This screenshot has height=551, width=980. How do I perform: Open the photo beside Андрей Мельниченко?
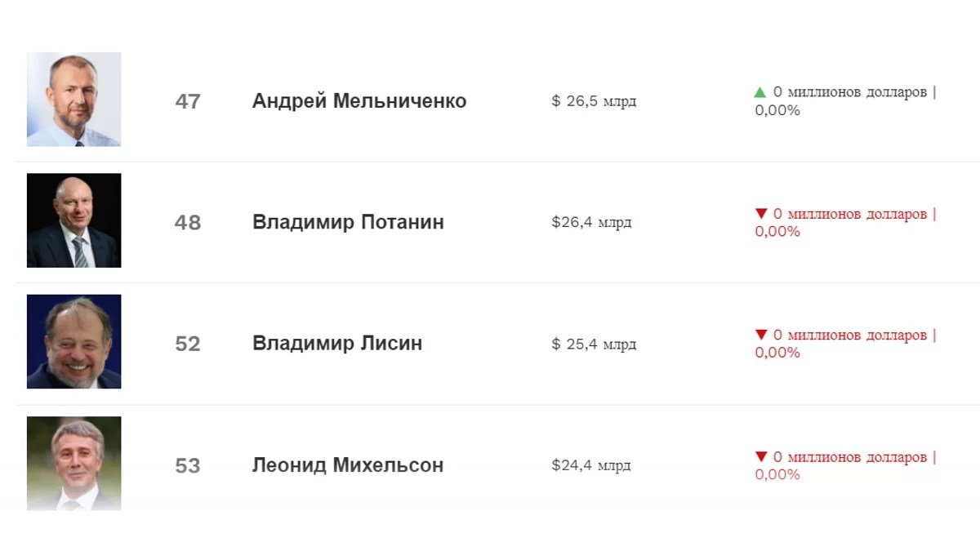click(x=74, y=100)
